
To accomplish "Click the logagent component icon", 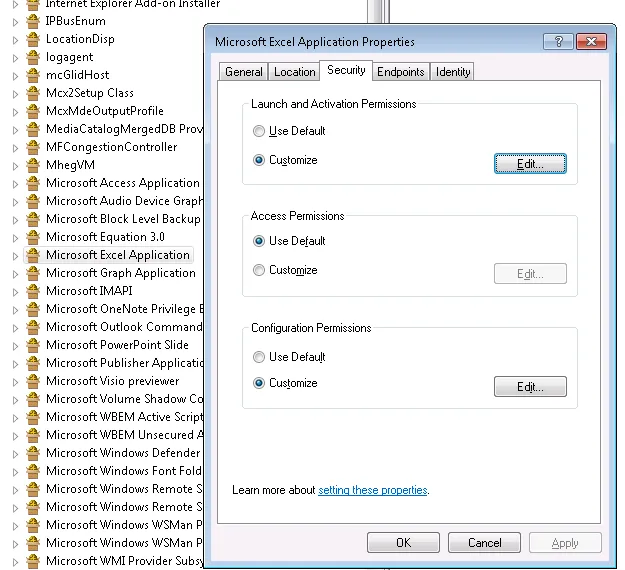I will click(33, 57).
